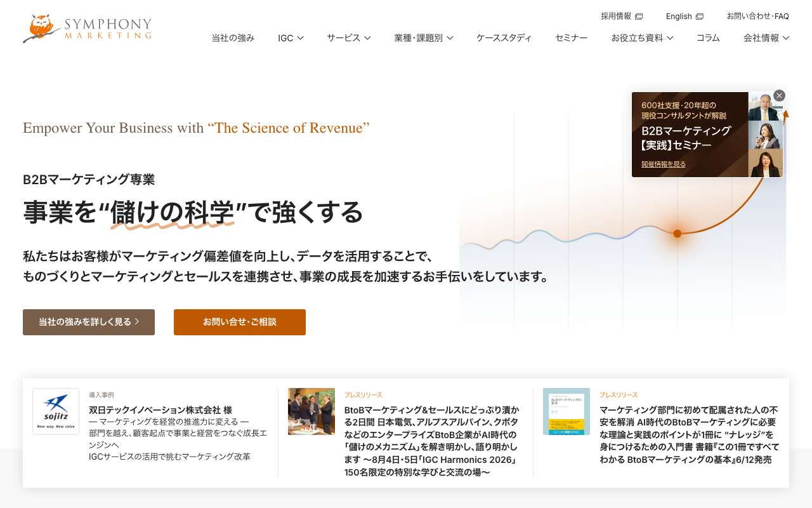Click the book cover thumbnail
The height and width of the screenshot is (508, 812).
pos(566,411)
